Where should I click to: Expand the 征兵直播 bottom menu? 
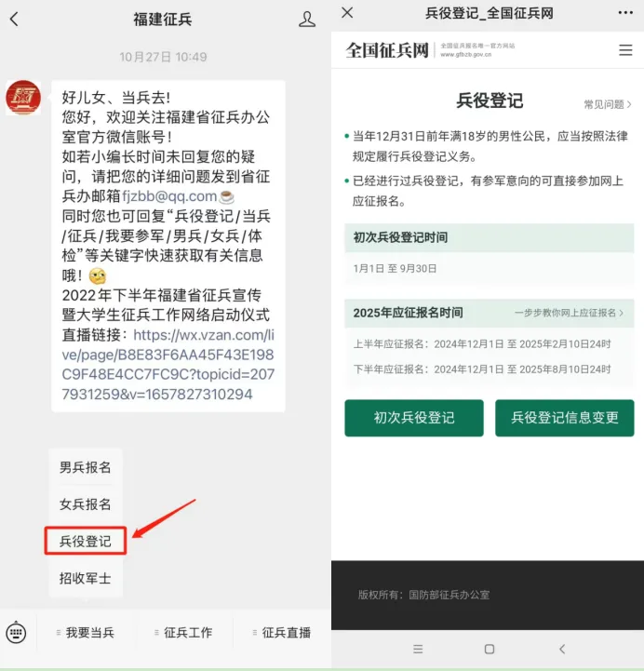point(282,633)
